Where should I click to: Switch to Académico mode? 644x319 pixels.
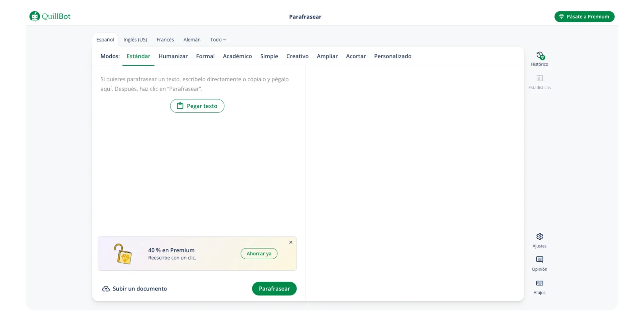[237, 56]
